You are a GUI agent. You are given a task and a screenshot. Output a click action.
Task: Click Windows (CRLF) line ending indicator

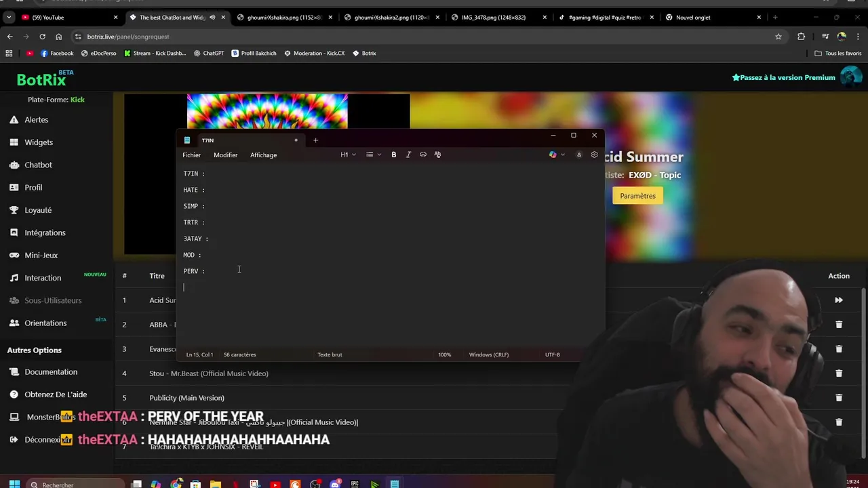pyautogui.click(x=489, y=354)
